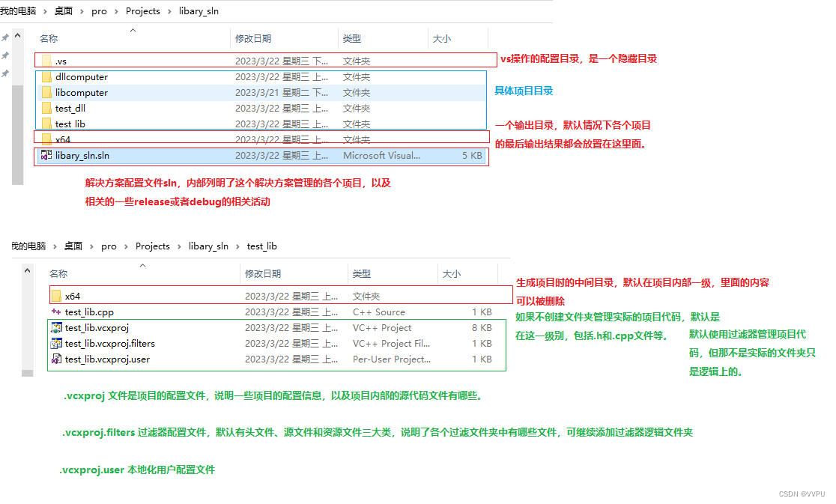The image size is (836, 504).
Task: Open the libcomputer folder icon
Action: click(46, 92)
